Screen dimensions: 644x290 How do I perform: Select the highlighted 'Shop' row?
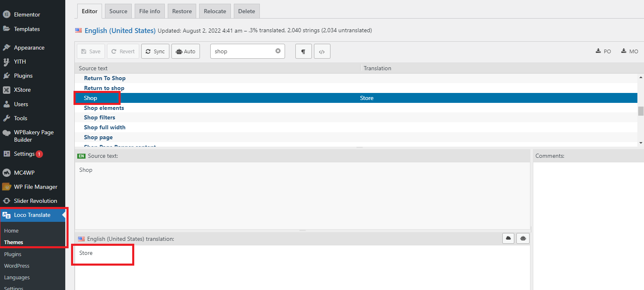(x=356, y=98)
